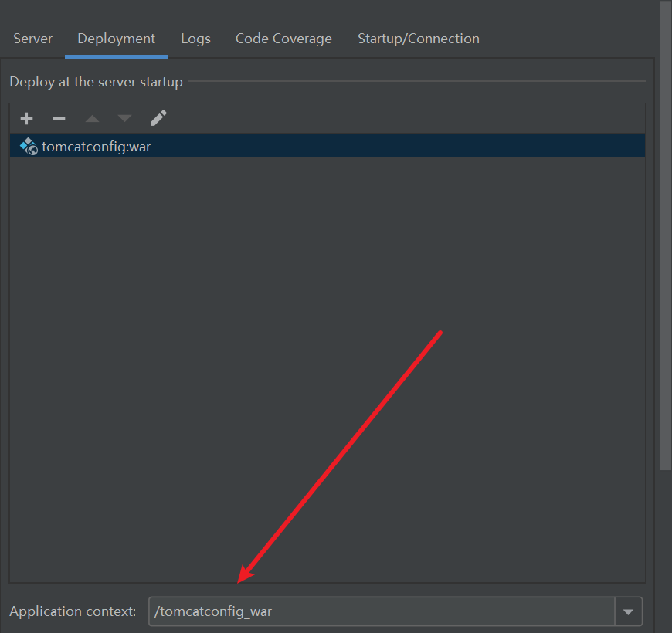
Task: Click the Deploy at the server startup heading
Action: coord(96,82)
